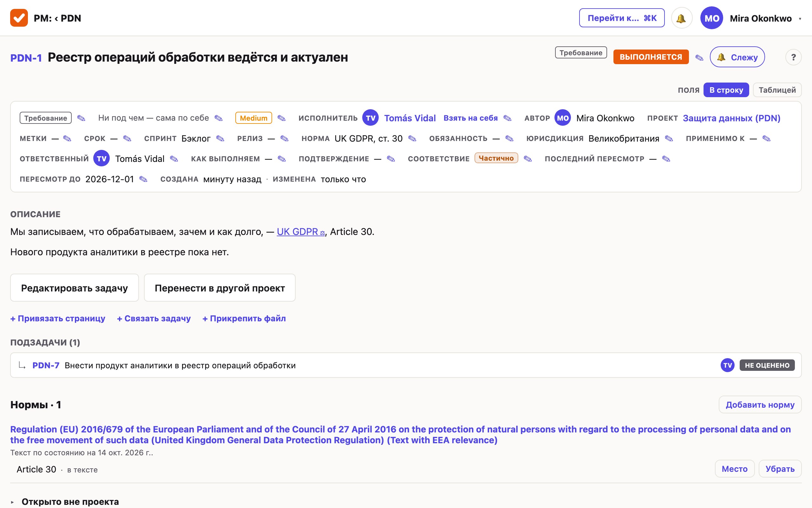Screen dimensions: 812x508
Task: Edit the Срок pencil icon
Action: click(127, 138)
